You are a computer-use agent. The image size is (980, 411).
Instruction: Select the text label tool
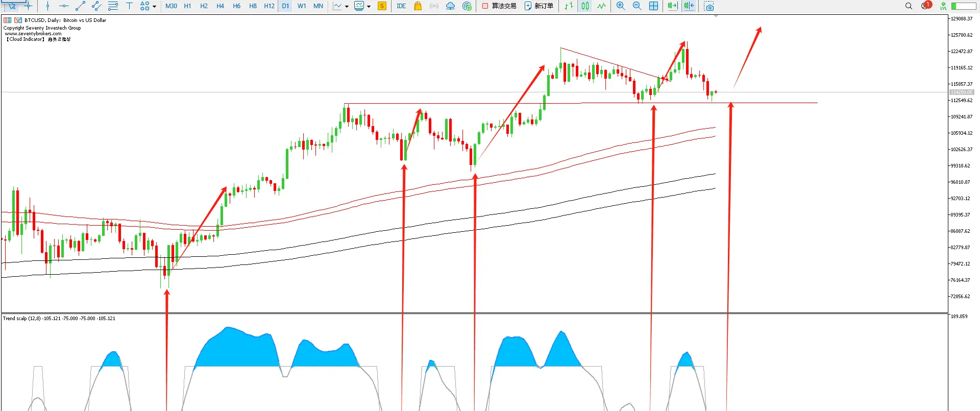click(x=129, y=6)
